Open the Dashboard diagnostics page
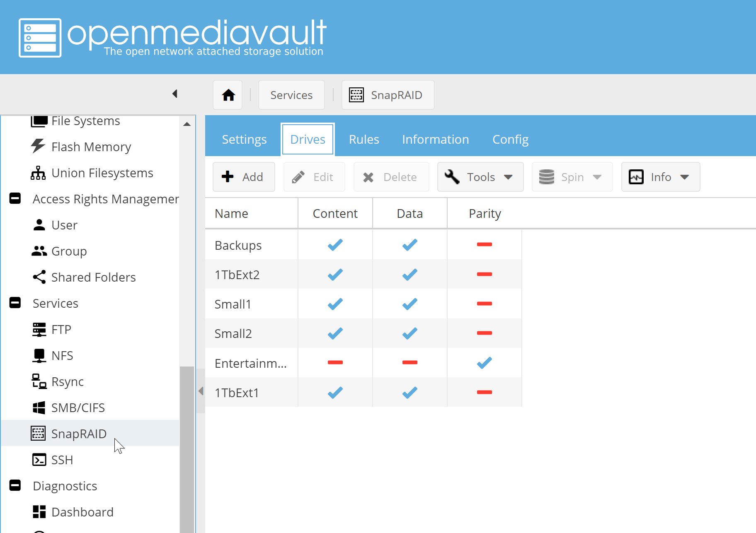Screen dimensions: 756x533 tap(82, 512)
